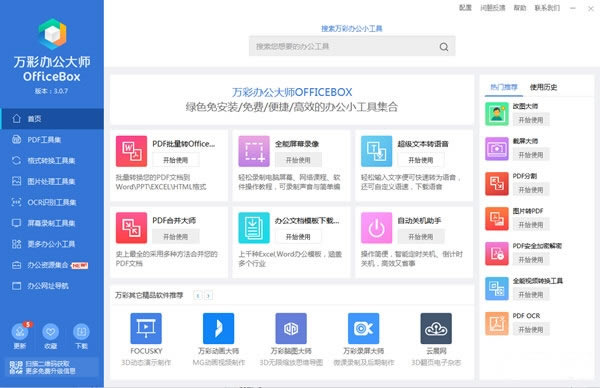
Task: Click 开始使用 under PDF合并大师
Action: point(176,236)
